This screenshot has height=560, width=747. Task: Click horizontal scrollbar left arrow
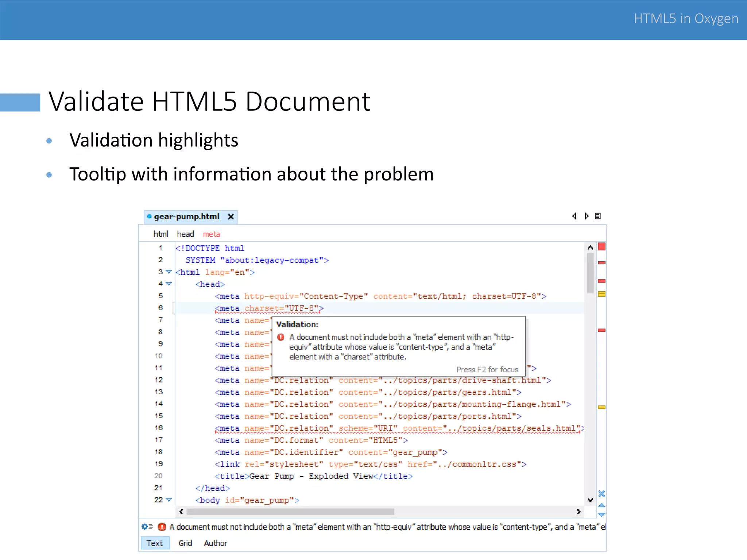click(x=181, y=512)
